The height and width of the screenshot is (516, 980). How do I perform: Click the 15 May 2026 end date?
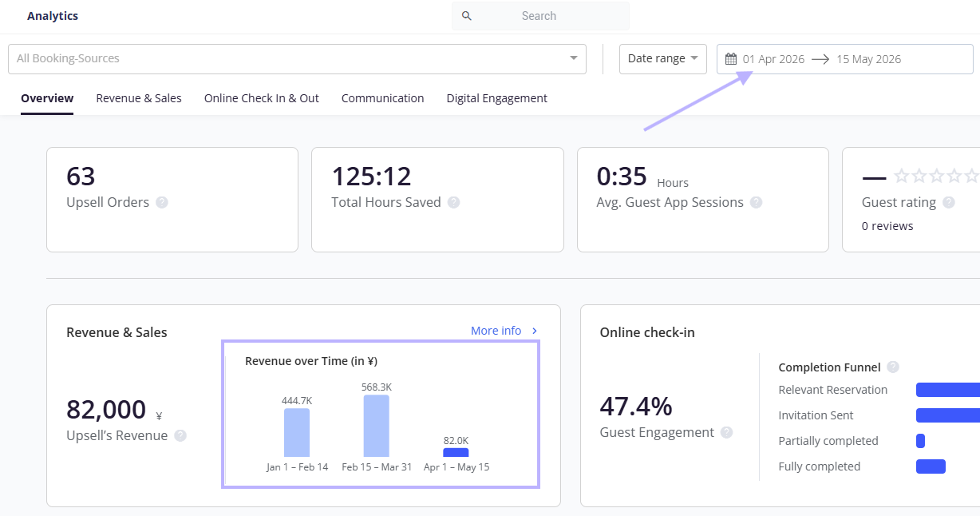[x=868, y=59]
